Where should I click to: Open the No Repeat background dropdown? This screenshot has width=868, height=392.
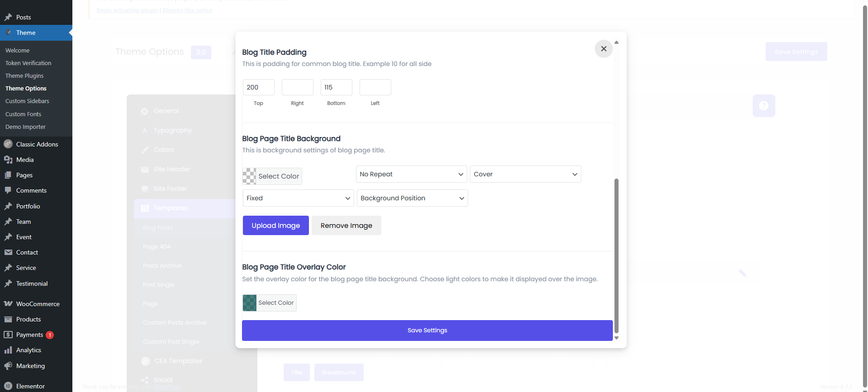coord(412,174)
